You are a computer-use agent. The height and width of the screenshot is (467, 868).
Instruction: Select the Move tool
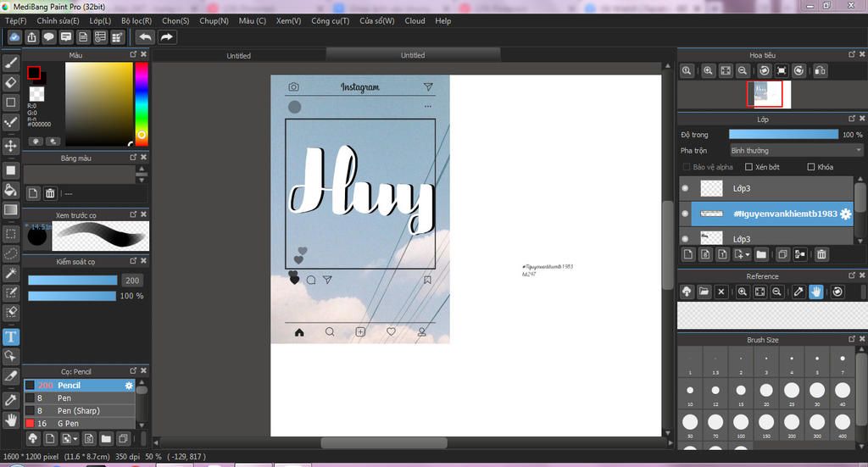(10, 146)
